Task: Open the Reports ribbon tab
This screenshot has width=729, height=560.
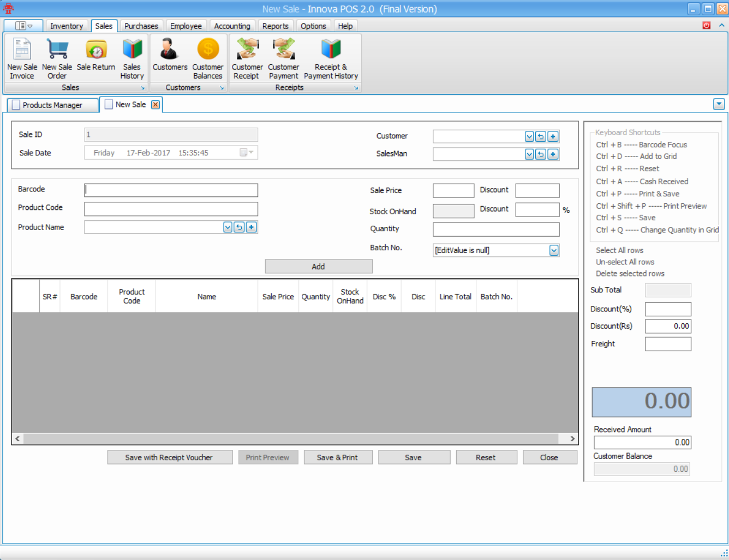Action: coord(275,26)
